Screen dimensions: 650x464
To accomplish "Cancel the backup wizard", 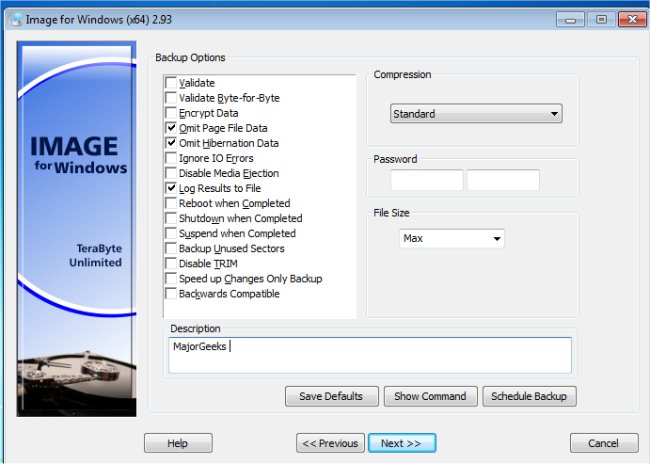I will coord(604,443).
